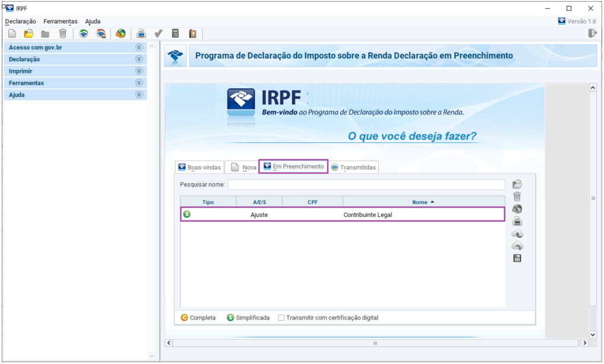Click the trash can icon in the top toolbar
604x364 pixels.
pyautogui.click(x=63, y=34)
